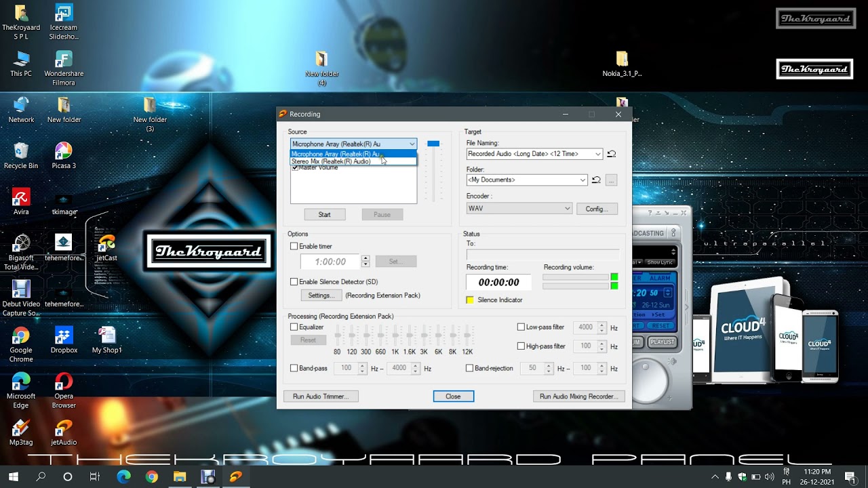The height and width of the screenshot is (488, 868).
Task: Collapse the Source combo box arrow
Action: coord(412,144)
